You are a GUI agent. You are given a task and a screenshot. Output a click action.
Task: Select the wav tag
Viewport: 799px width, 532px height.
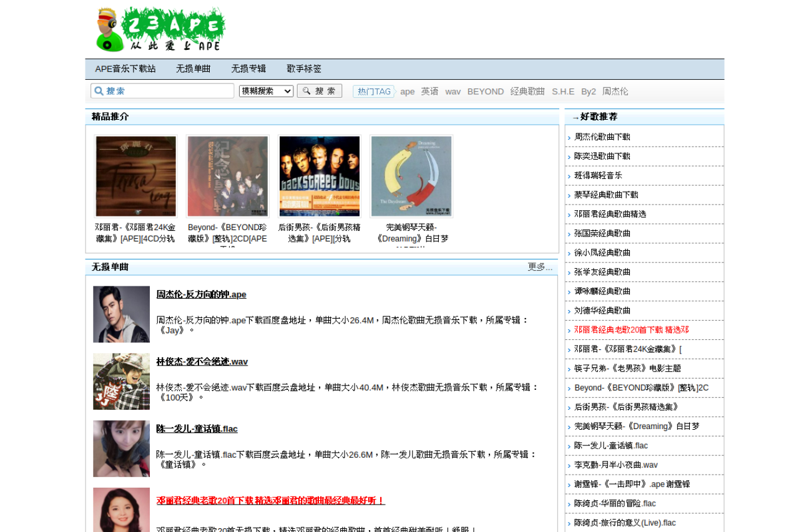453,92
